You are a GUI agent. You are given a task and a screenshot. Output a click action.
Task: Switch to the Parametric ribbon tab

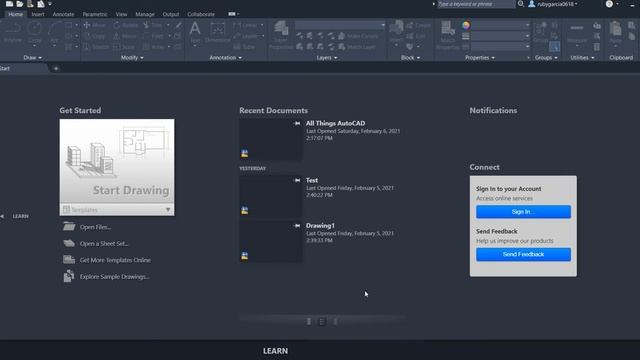[95, 14]
